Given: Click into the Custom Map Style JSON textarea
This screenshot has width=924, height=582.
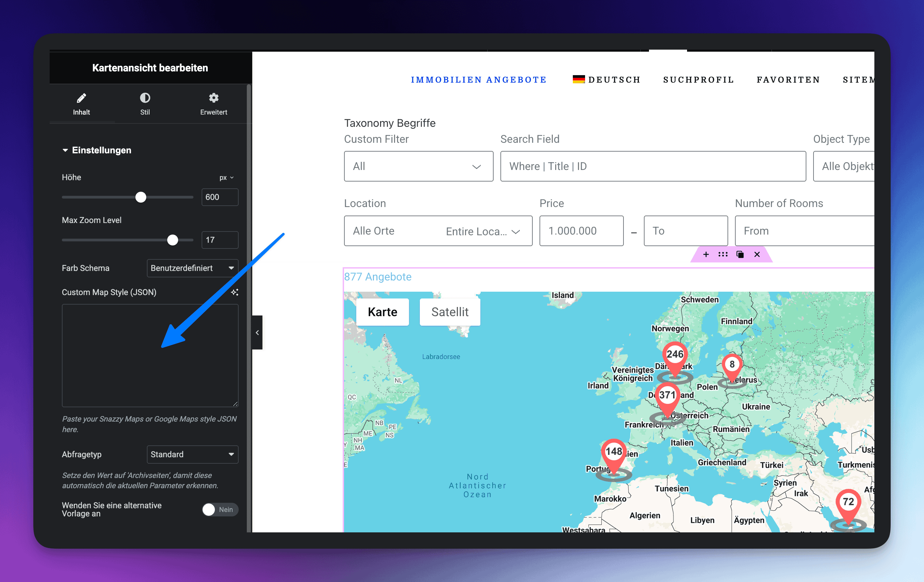Looking at the screenshot, I should click(x=150, y=355).
